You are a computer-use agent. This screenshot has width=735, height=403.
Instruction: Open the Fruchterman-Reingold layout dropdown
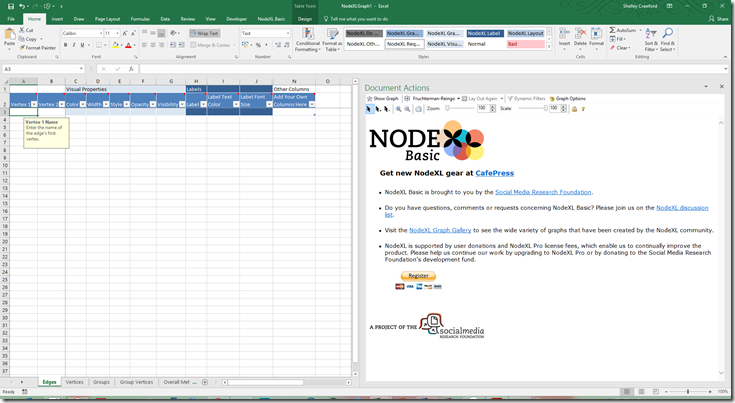pyautogui.click(x=458, y=98)
